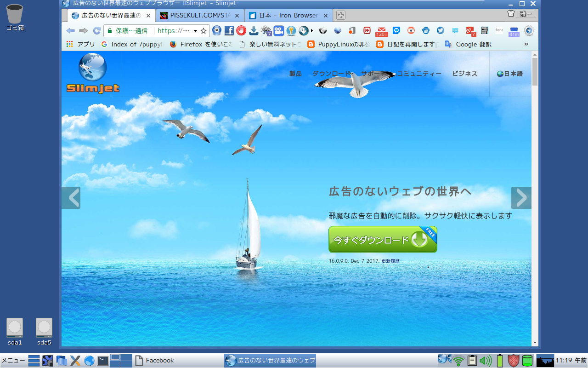Open the bookmarks overflow chevron

526,44
